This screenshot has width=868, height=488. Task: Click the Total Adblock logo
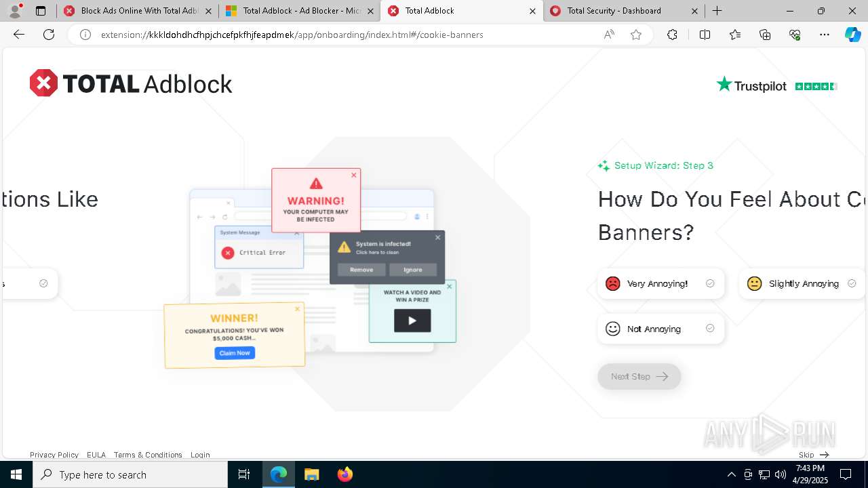131,83
